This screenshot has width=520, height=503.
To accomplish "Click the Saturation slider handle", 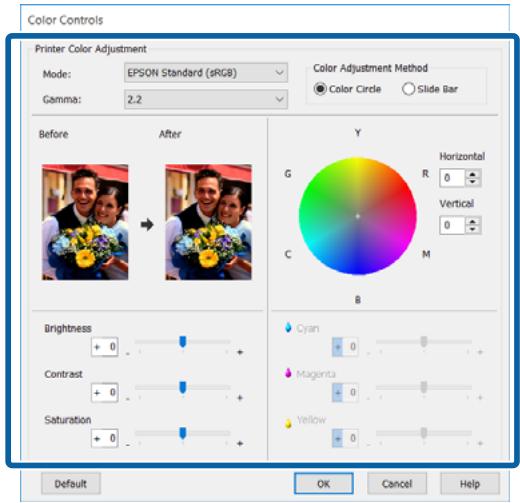I will (183, 433).
